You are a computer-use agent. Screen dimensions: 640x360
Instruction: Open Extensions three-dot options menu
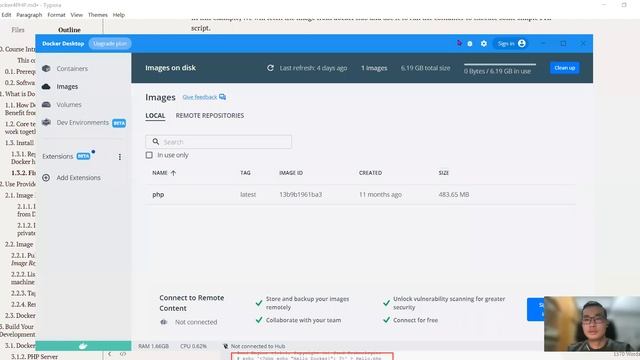click(x=120, y=157)
